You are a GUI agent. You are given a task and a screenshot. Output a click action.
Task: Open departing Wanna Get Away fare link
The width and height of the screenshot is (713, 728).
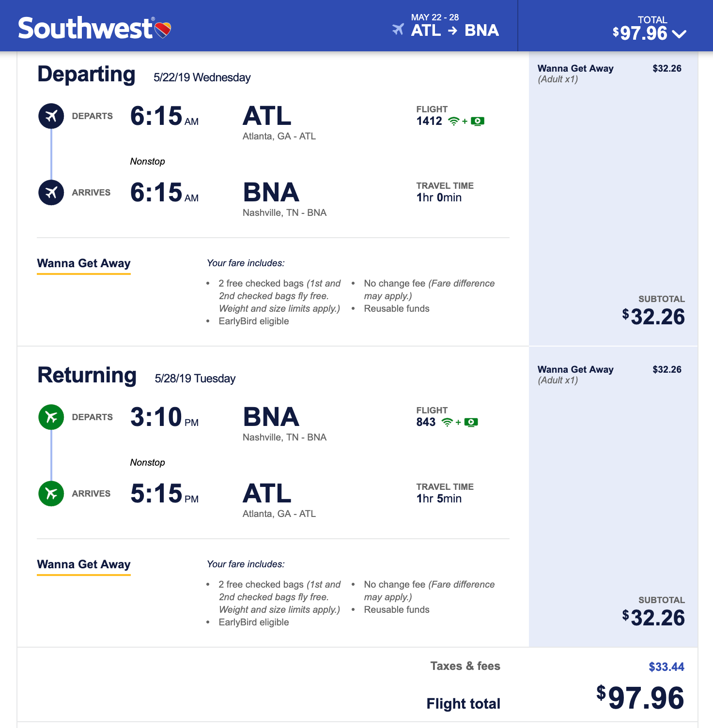[84, 264]
